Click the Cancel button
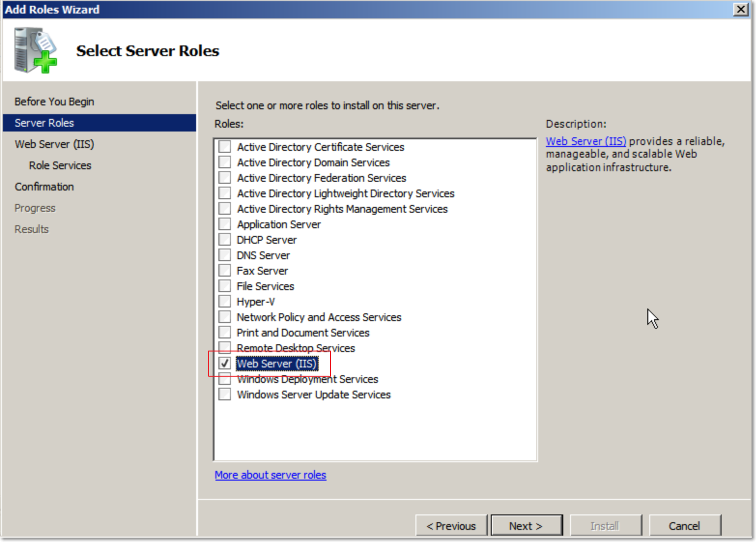This screenshot has height=542, width=756. tap(685, 525)
